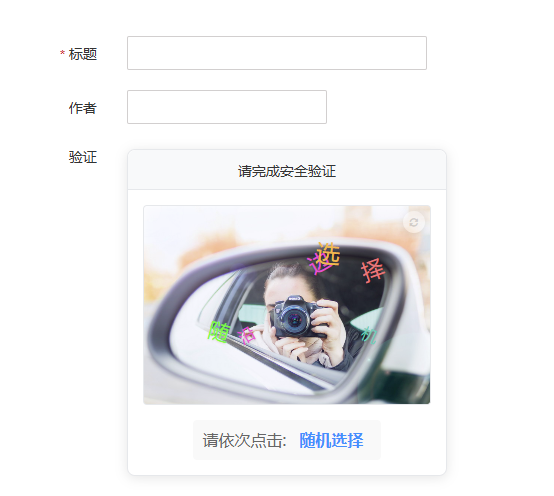Focus the 作者 author input field
Image resolution: width=554 pixels, height=496 pixels.
click(x=227, y=107)
